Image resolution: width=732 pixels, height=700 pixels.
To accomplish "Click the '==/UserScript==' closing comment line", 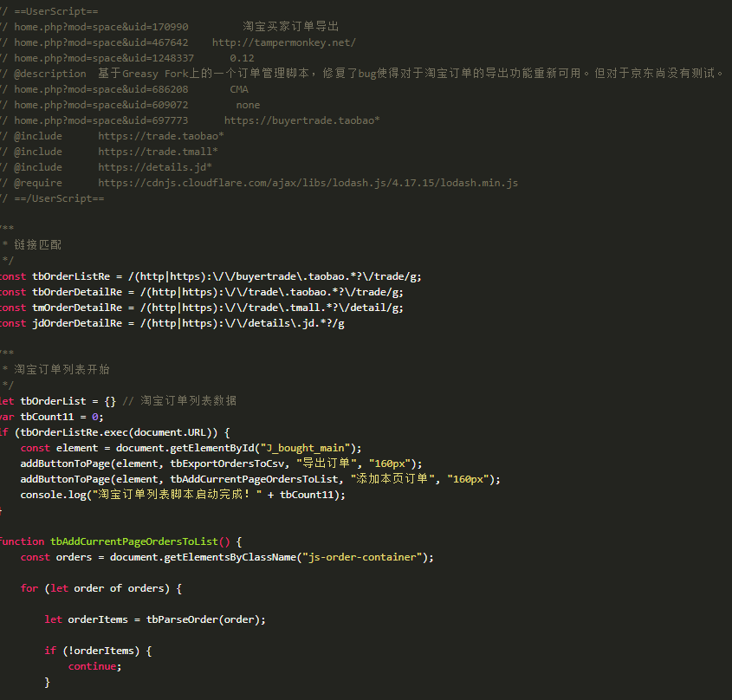I will (x=52, y=198).
